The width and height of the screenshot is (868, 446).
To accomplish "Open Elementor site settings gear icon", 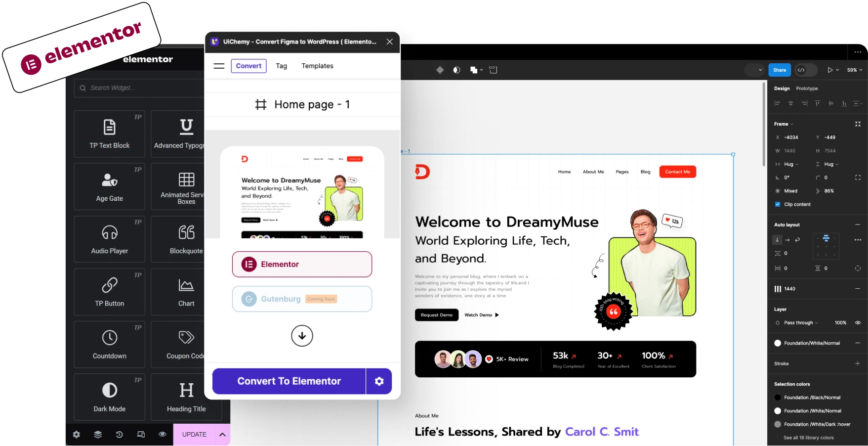I will 76,434.
